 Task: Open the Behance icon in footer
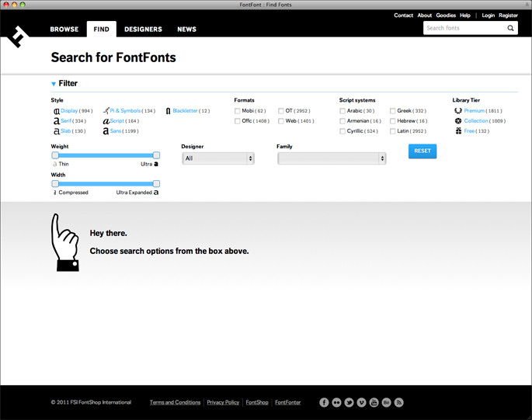[x=387, y=402]
